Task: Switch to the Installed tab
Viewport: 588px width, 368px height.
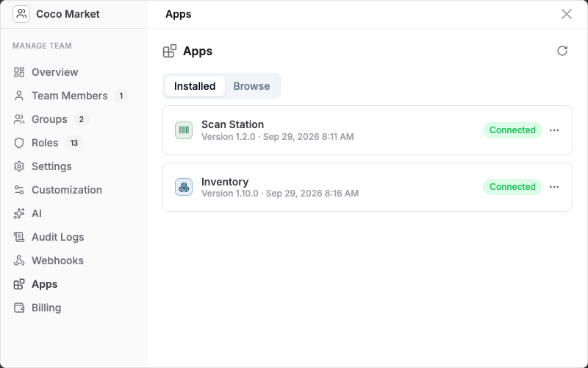Action: [x=195, y=86]
